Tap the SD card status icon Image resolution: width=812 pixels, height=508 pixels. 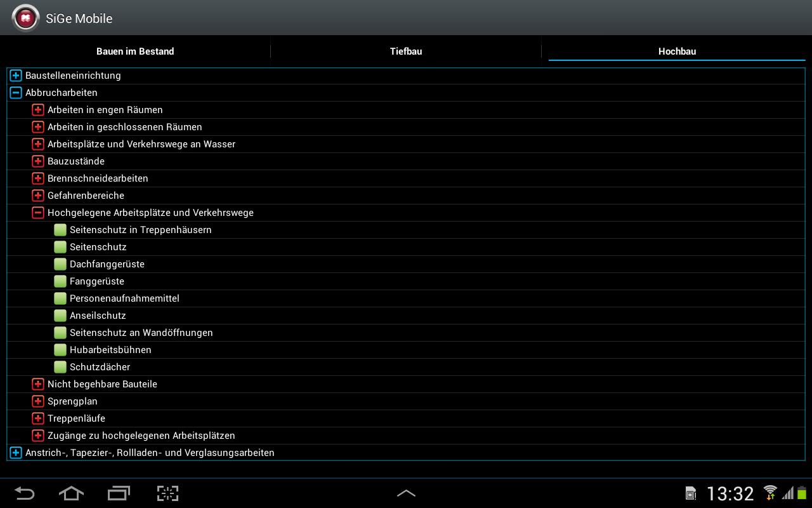point(691,493)
